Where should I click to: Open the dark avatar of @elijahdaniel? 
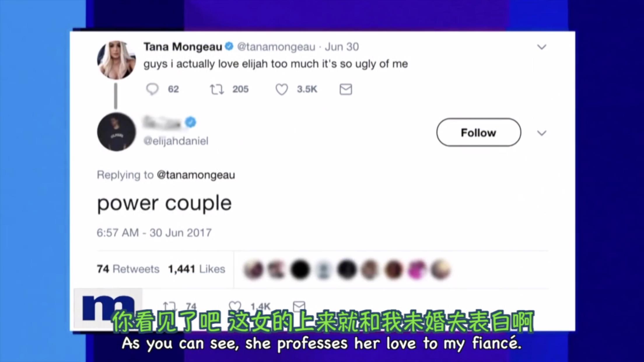tap(116, 132)
